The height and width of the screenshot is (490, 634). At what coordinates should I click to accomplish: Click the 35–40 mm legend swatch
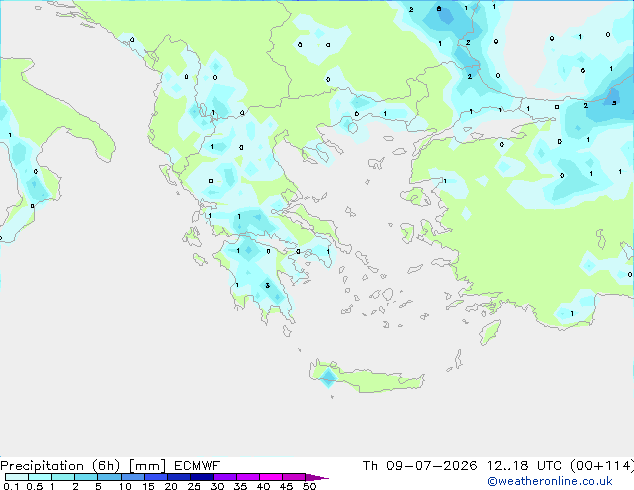[x=248, y=477]
